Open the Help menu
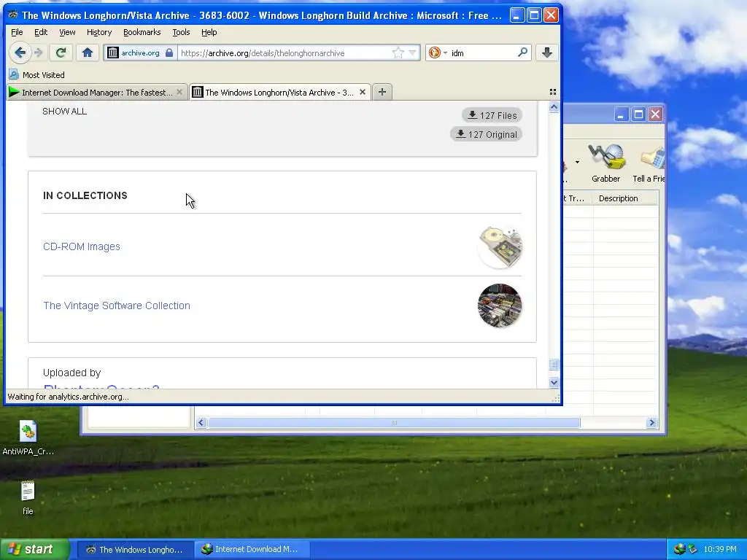 pos(209,32)
